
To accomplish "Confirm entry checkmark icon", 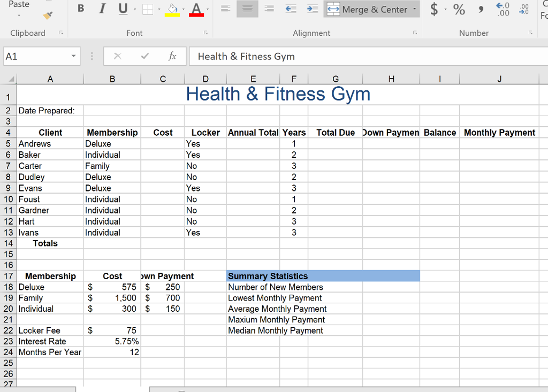I will (144, 56).
